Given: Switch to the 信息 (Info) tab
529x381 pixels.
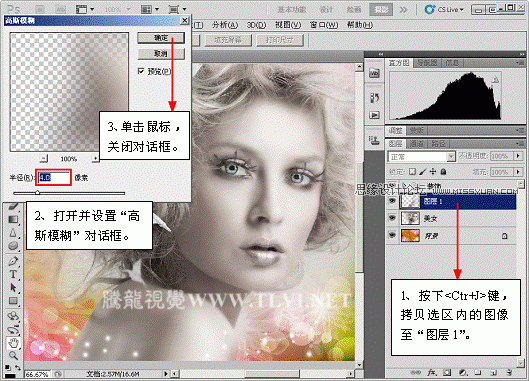Looking at the screenshot, I should pos(452,63).
